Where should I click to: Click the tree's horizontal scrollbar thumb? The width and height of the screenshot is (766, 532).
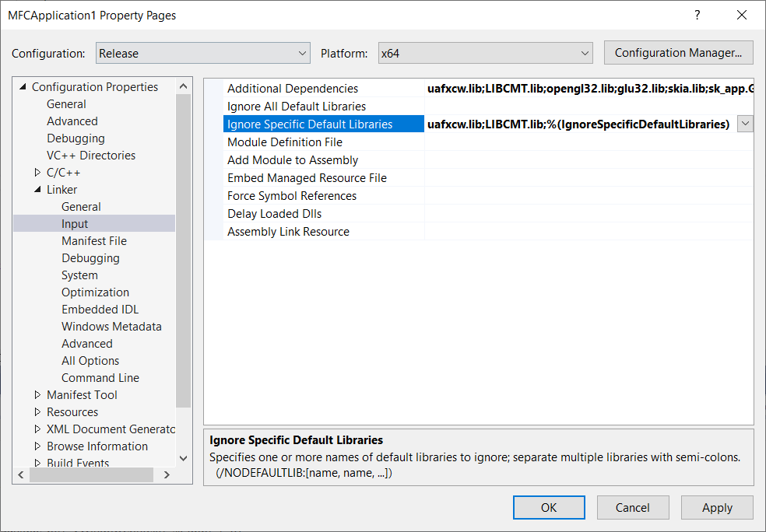coord(91,474)
